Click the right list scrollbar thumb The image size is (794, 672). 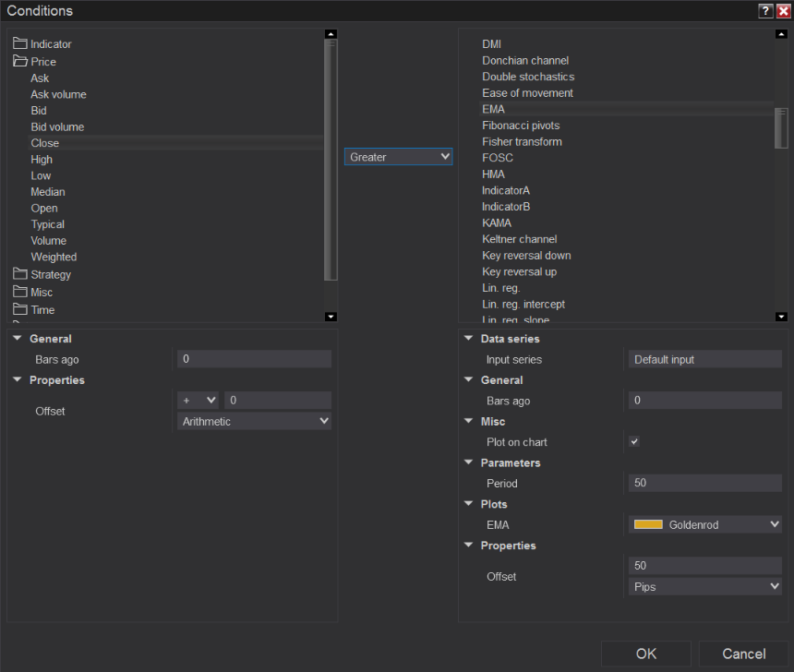click(x=781, y=128)
